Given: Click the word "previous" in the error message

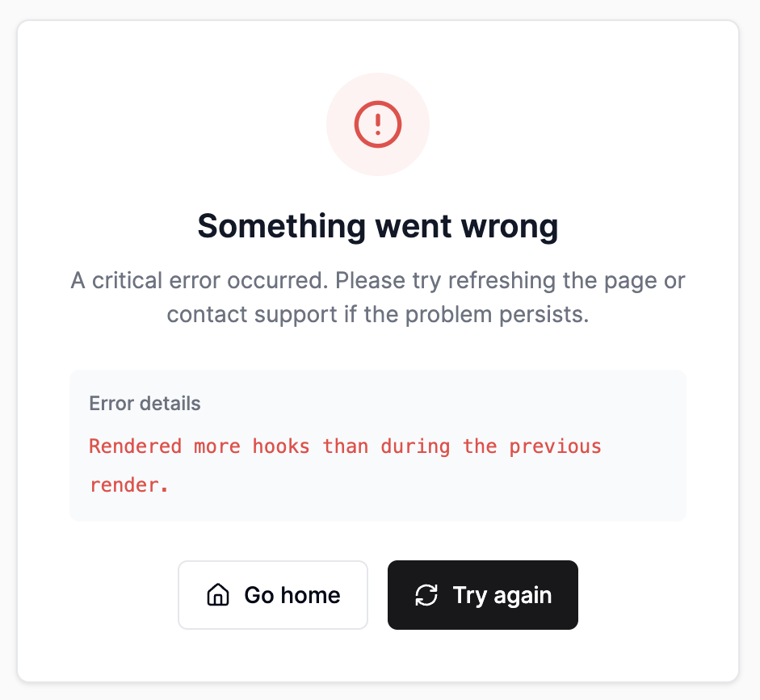Looking at the screenshot, I should click(x=555, y=446).
